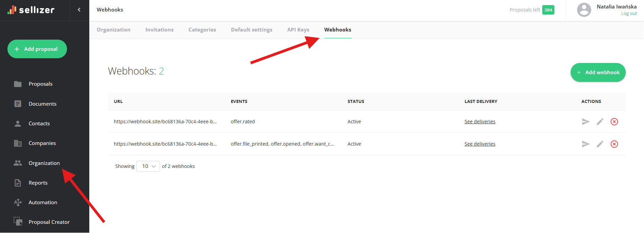Click the Automation sidebar icon
The height and width of the screenshot is (233, 644).
pyautogui.click(x=18, y=203)
